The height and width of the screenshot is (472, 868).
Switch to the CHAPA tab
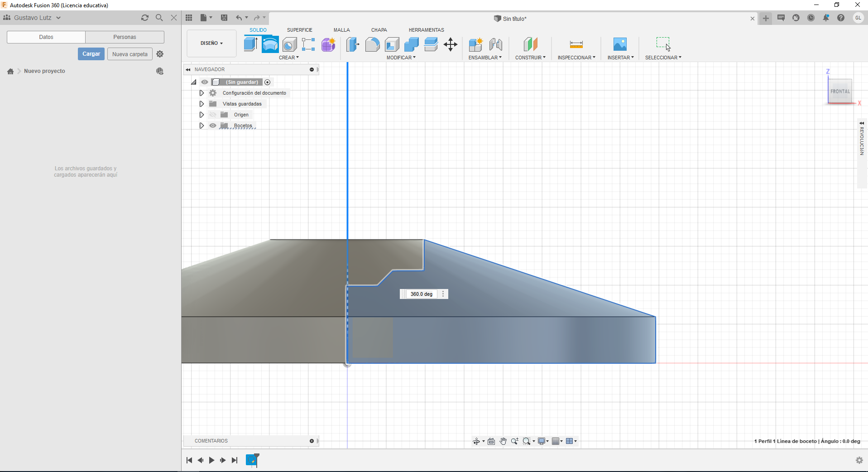[x=379, y=30]
